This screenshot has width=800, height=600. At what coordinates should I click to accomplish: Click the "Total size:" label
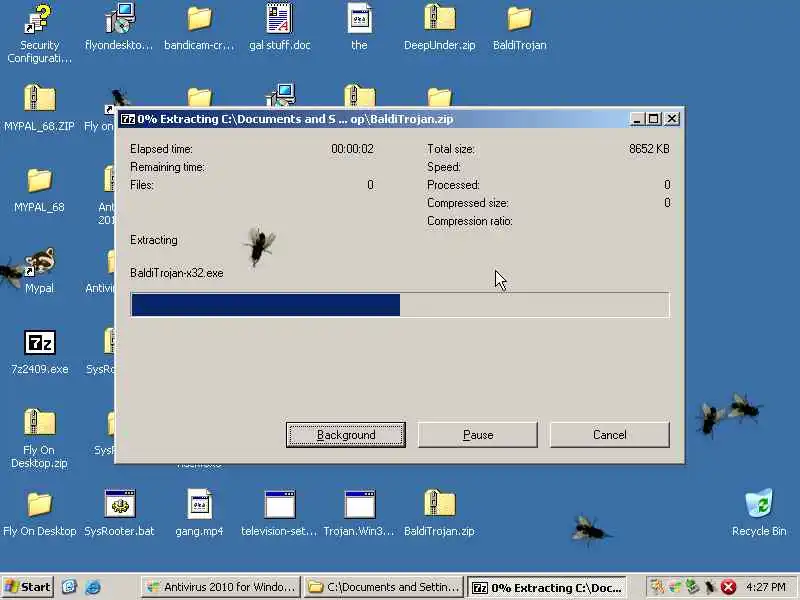point(451,149)
